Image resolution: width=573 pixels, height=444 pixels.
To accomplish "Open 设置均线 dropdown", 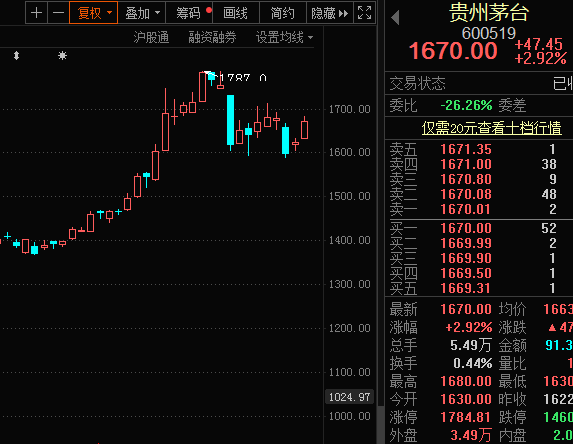I will [x=284, y=37].
